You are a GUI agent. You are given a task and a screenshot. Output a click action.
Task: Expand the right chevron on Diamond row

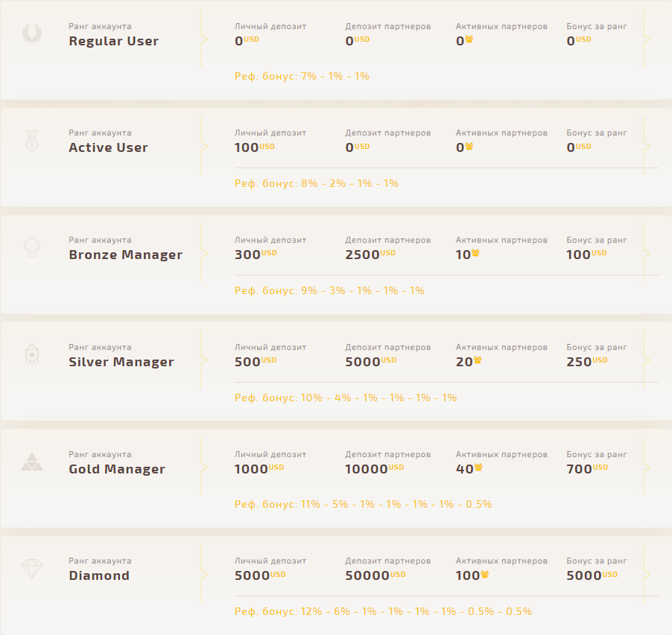647,574
